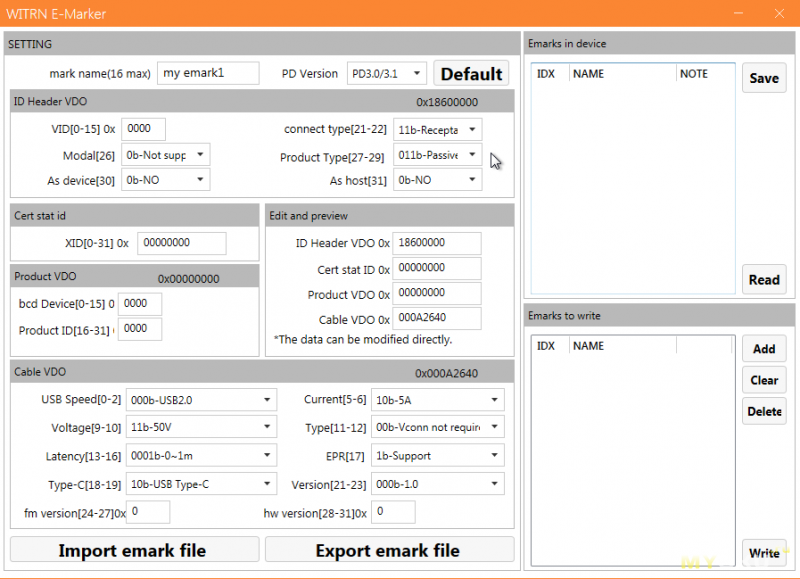This screenshot has width=800, height=579.
Task: Click Import emark file button
Action: click(134, 550)
